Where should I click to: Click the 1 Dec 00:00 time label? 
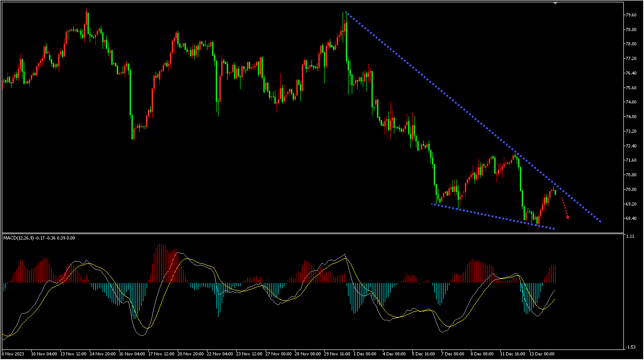(x=365, y=354)
